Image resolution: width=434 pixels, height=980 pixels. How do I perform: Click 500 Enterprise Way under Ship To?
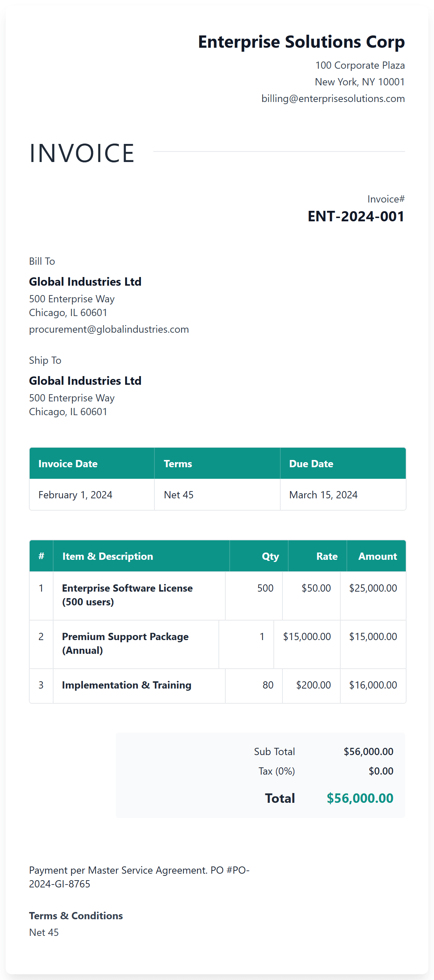[72, 398]
